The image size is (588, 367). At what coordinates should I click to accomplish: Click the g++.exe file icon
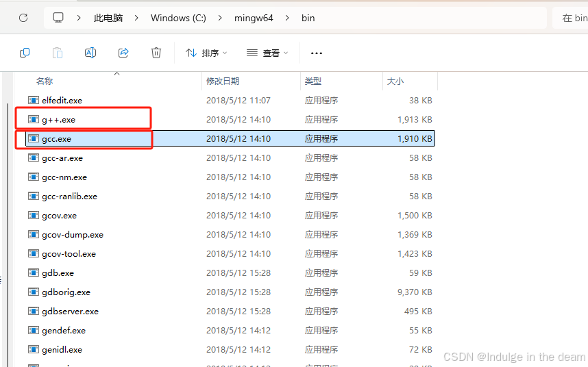coord(34,119)
